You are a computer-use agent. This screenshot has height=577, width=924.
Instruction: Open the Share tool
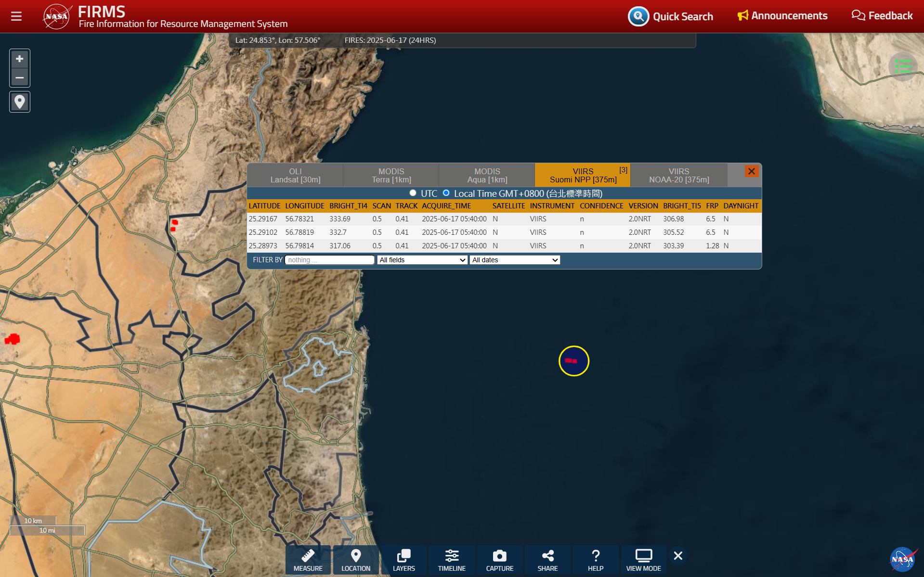pyautogui.click(x=547, y=560)
